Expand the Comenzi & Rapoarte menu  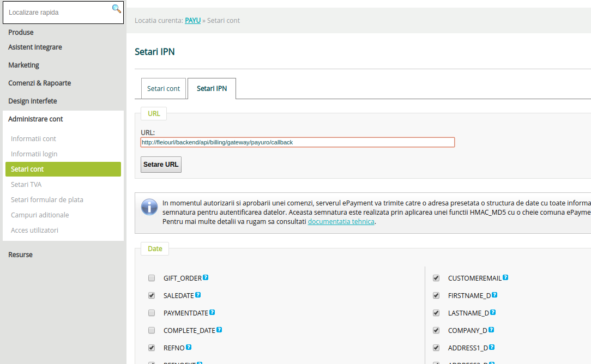pyautogui.click(x=39, y=83)
